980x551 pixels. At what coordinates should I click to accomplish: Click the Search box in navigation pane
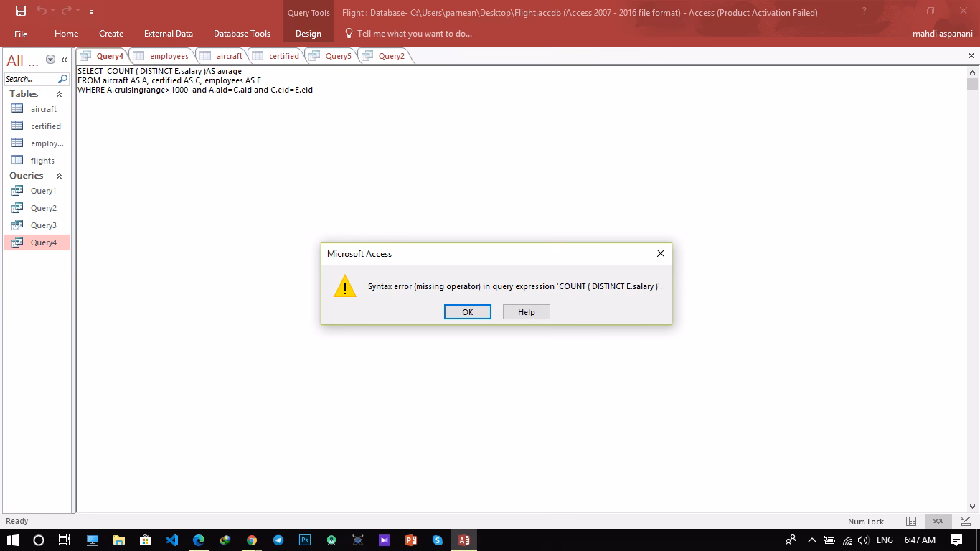[x=32, y=78]
